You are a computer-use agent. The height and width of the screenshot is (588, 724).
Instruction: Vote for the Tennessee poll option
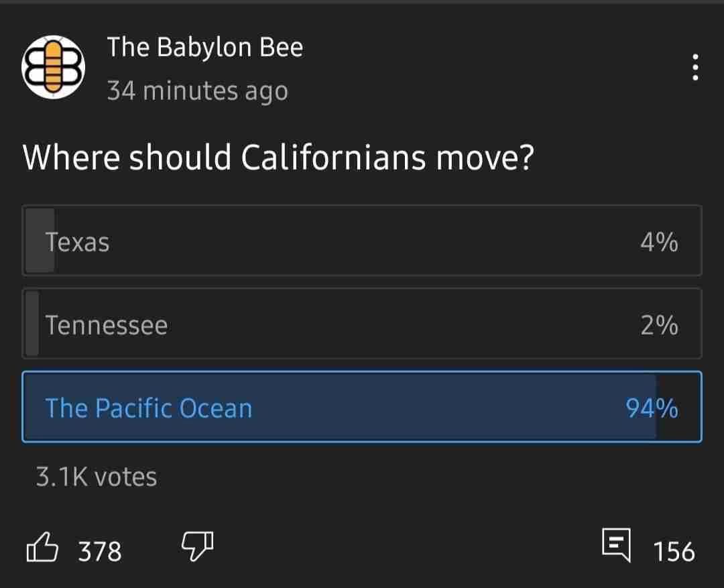point(362,323)
